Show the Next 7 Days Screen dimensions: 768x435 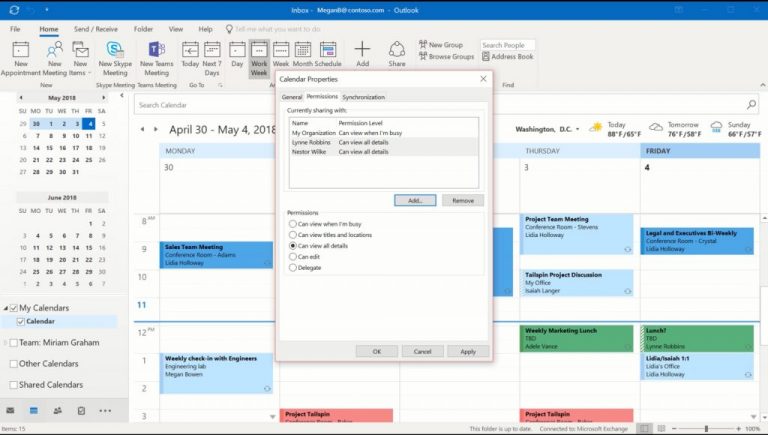click(x=212, y=59)
